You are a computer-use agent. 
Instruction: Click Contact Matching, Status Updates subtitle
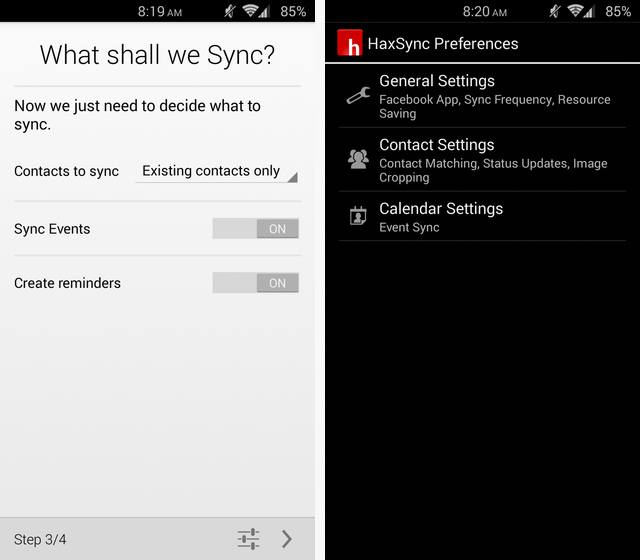[x=493, y=170]
